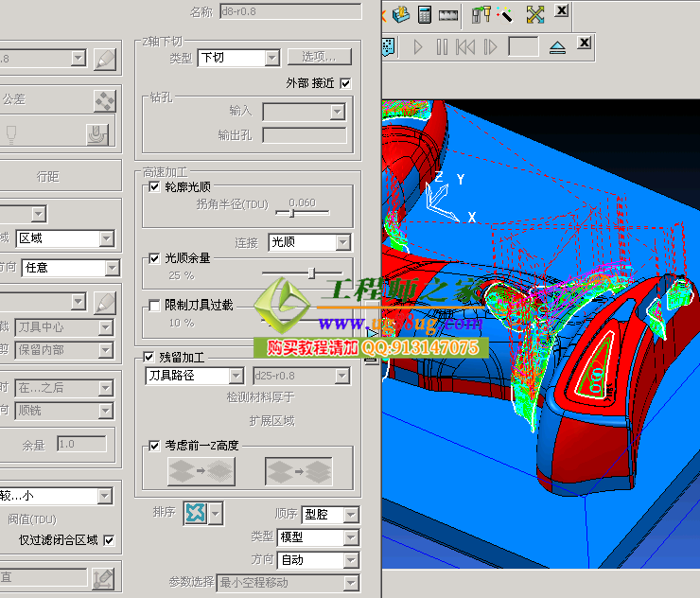Click the calculator icon in the toolbar
This screenshot has height=598, width=700.
pos(425,14)
